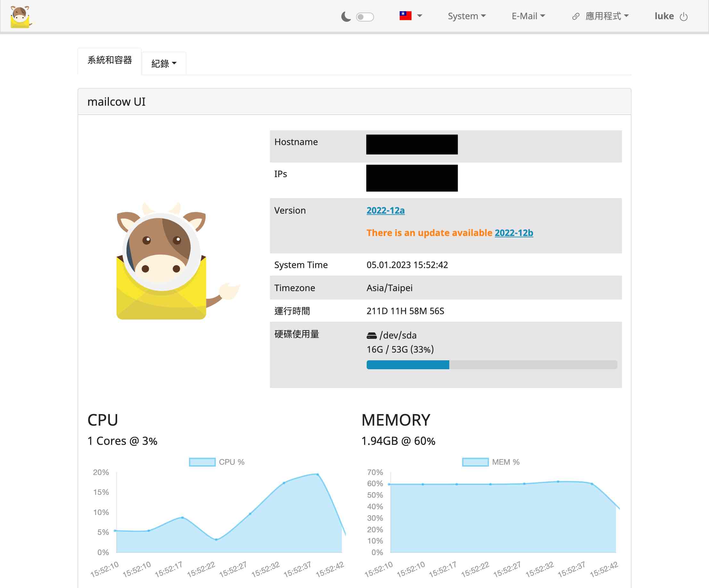Switch to the 系統和容器 tab
Screen dimensions: 709x588
110,61
